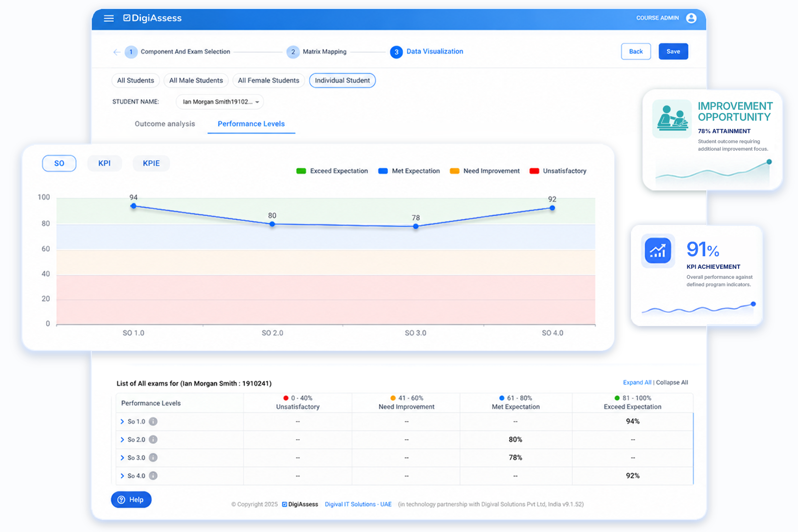Screen dimensions: 798x532
Task: Toggle Met Expectation legend swatch
Action: [383, 171]
